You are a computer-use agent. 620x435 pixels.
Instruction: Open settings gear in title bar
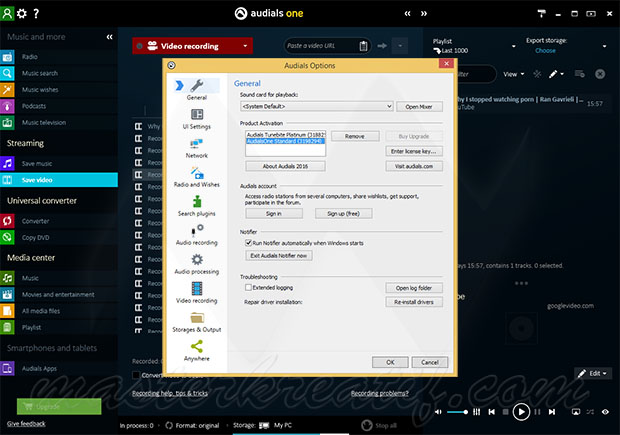(22, 13)
